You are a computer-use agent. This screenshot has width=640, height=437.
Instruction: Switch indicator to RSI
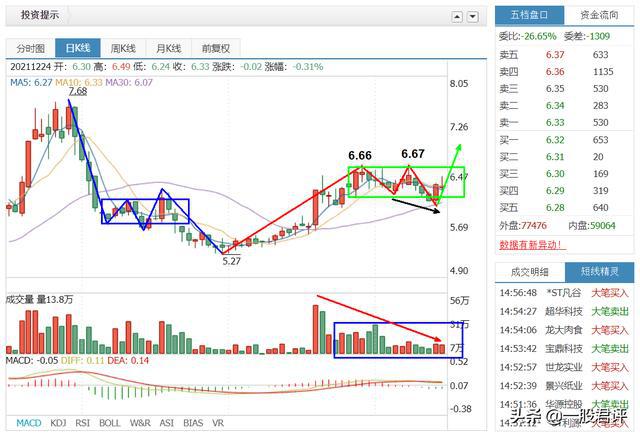tap(82, 423)
